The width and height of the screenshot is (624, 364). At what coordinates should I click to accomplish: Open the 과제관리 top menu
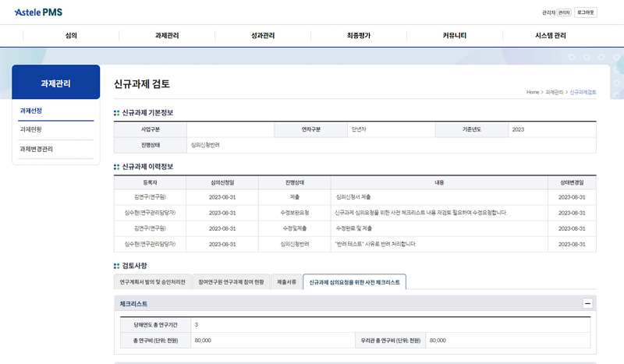pos(167,35)
